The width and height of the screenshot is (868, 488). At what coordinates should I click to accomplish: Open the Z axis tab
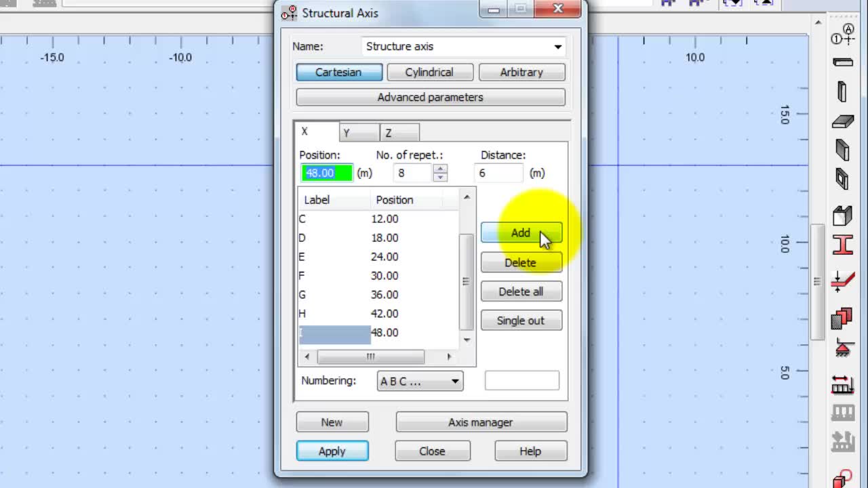point(399,131)
